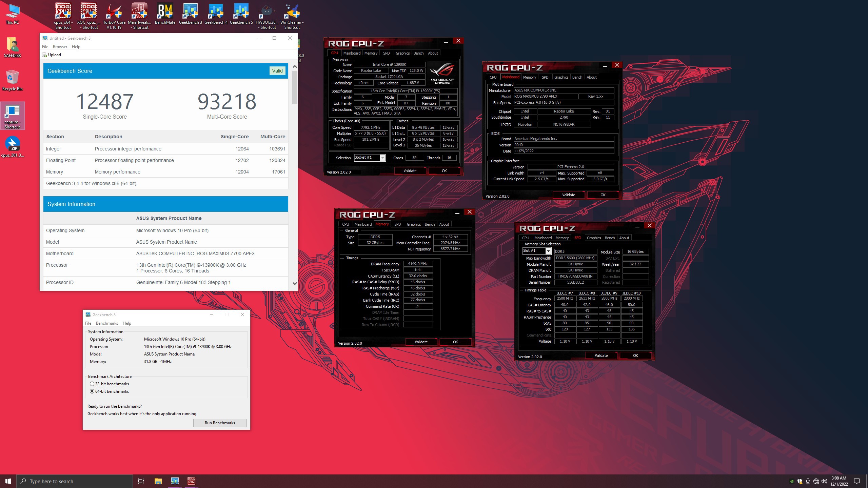Open File menu in Untitled Geekbench window

(45, 47)
